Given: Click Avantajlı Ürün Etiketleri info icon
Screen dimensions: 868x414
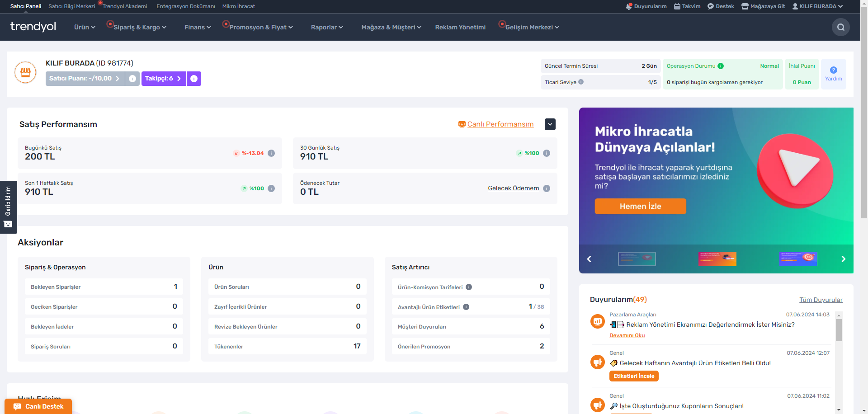Looking at the screenshot, I should click(x=466, y=307).
